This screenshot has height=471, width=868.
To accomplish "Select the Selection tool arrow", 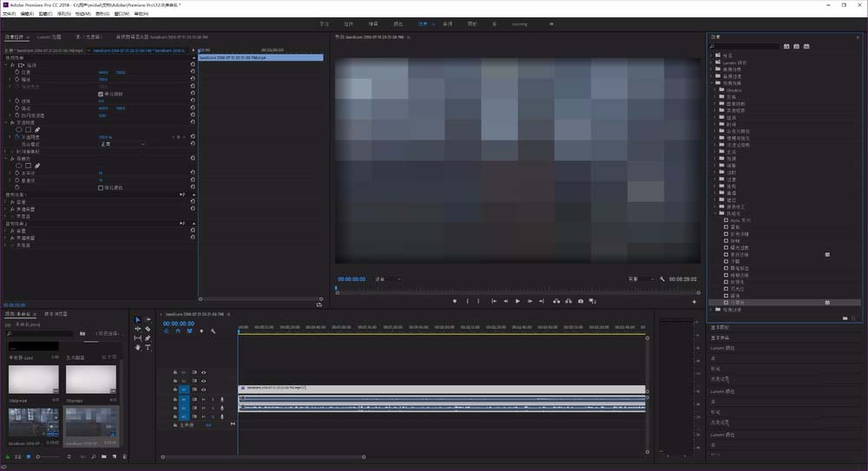I will tap(138, 320).
